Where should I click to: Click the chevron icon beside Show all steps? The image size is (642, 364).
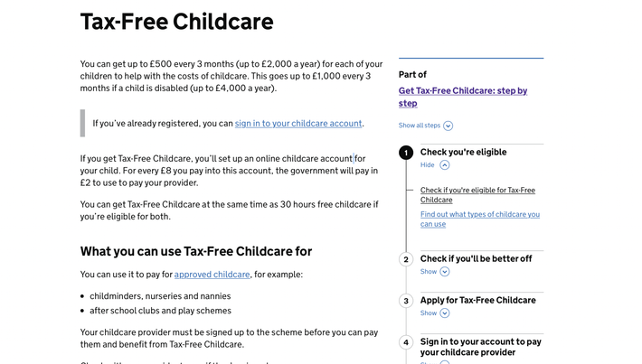pyautogui.click(x=448, y=126)
